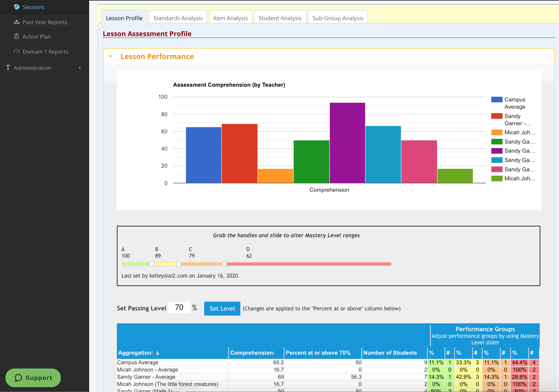Screen dimensions: 559x392
Task: Click the passing level percent input field
Action: 179,307
